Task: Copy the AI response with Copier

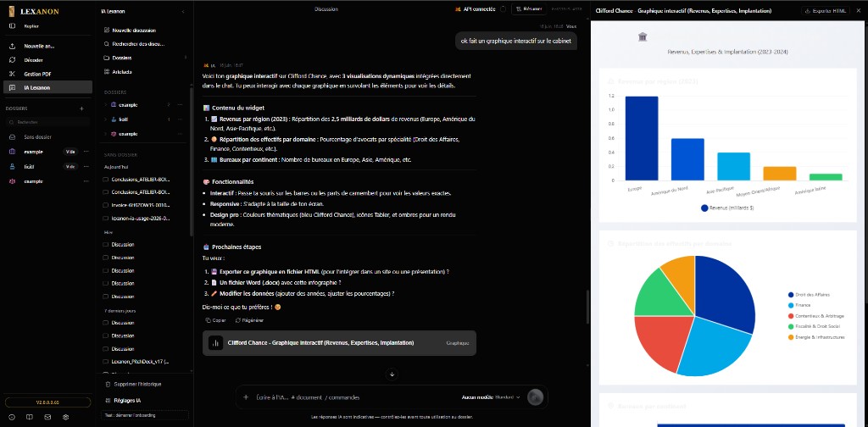Action: pos(216,320)
